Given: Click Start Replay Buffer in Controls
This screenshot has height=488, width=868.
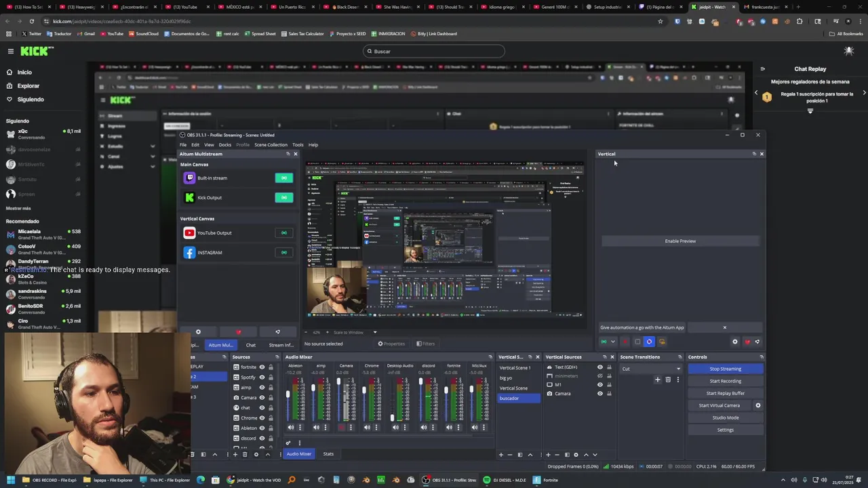Looking at the screenshot, I should (726, 393).
